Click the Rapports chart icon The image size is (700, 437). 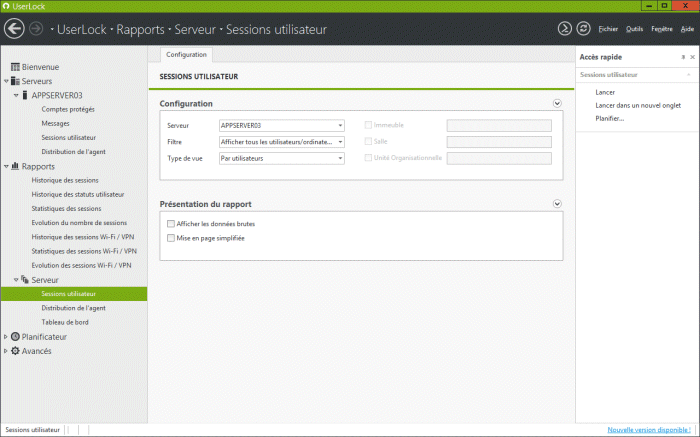pyautogui.click(x=15, y=166)
